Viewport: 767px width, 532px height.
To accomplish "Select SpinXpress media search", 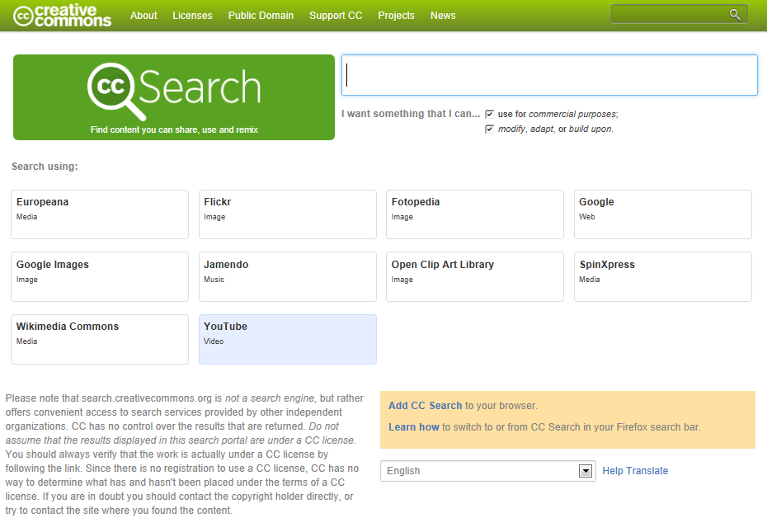I will click(663, 276).
